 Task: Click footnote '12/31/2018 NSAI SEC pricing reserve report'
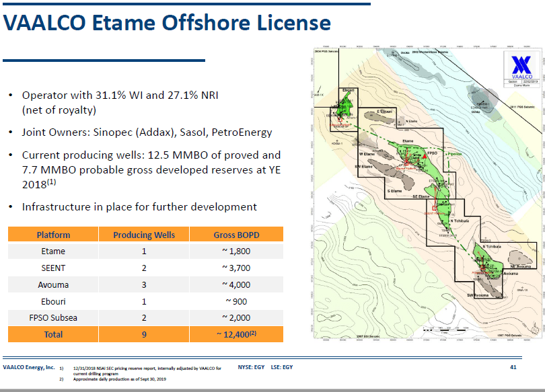click(147, 371)
